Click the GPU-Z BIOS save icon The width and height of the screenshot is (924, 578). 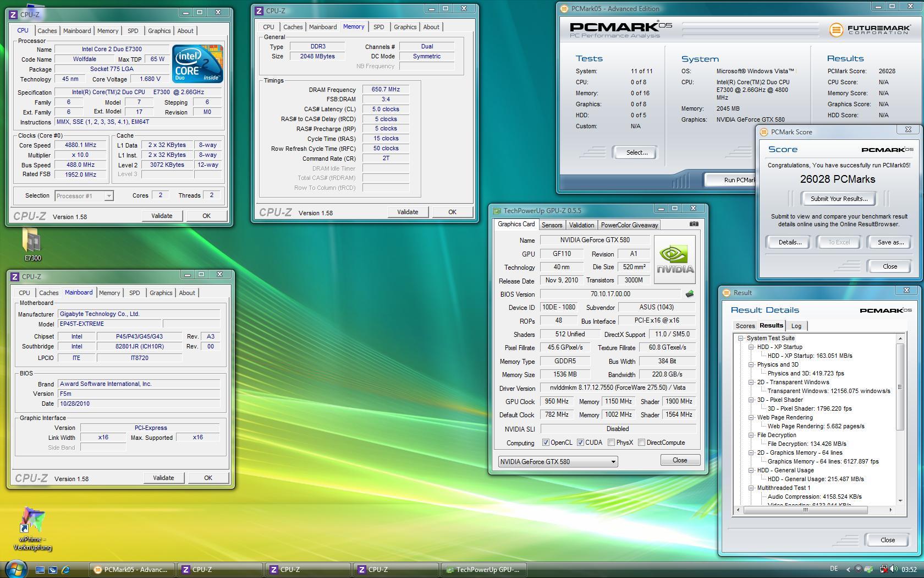690,294
